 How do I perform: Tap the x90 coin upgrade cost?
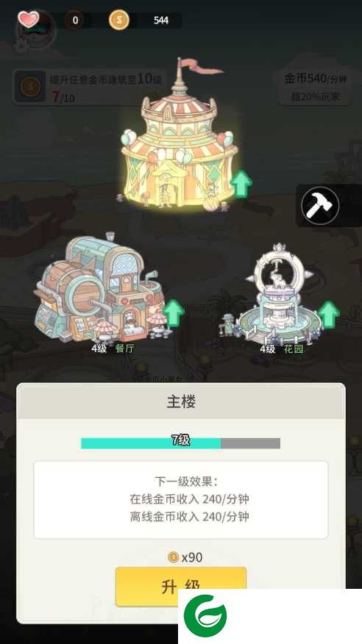tap(185, 557)
